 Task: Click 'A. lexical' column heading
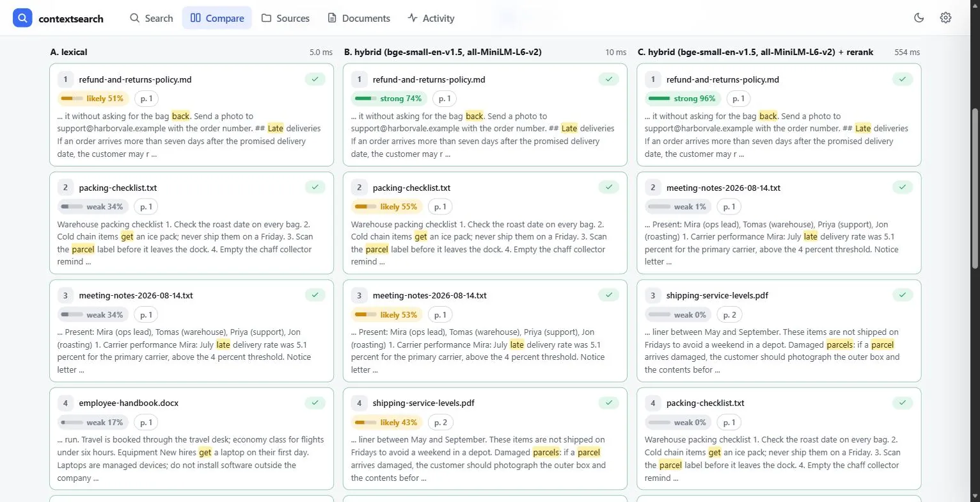tap(69, 52)
